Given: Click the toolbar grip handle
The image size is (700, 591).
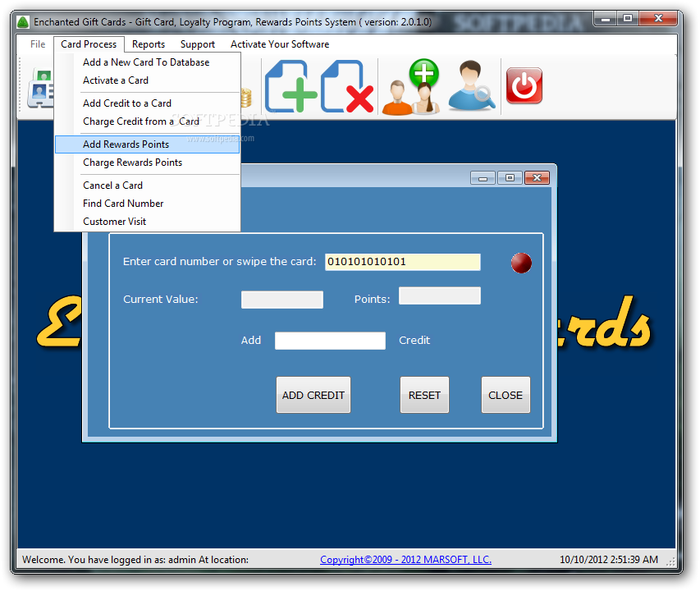Looking at the screenshot, I should 20,85.
